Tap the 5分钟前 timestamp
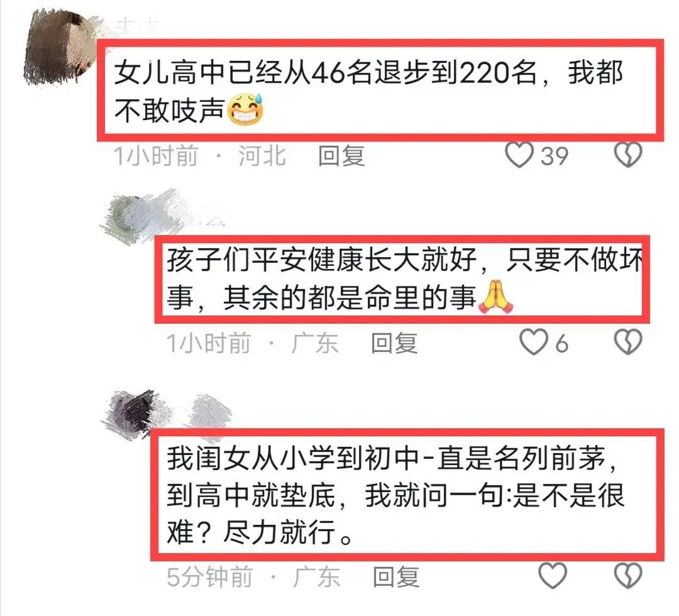 [209, 577]
